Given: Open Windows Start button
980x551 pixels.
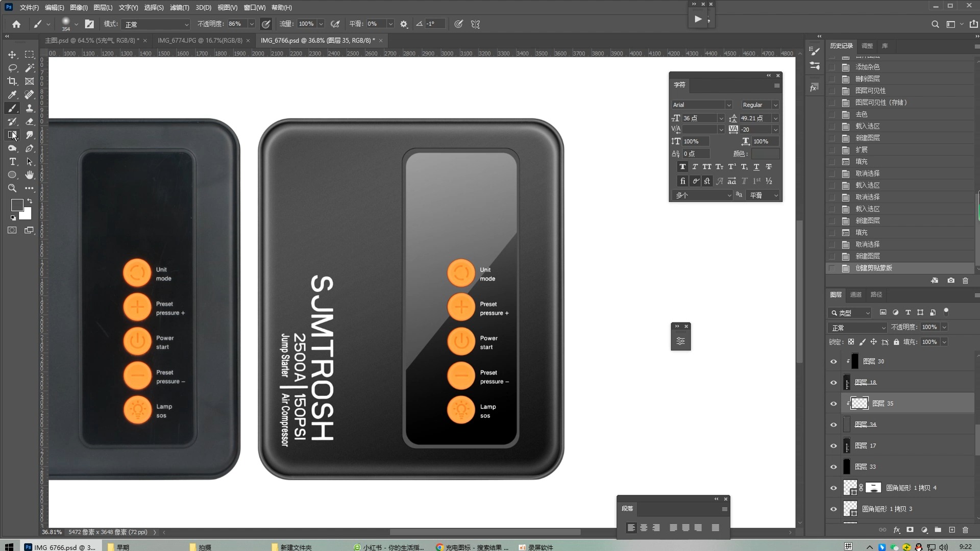Looking at the screenshot, I should click(x=9, y=547).
